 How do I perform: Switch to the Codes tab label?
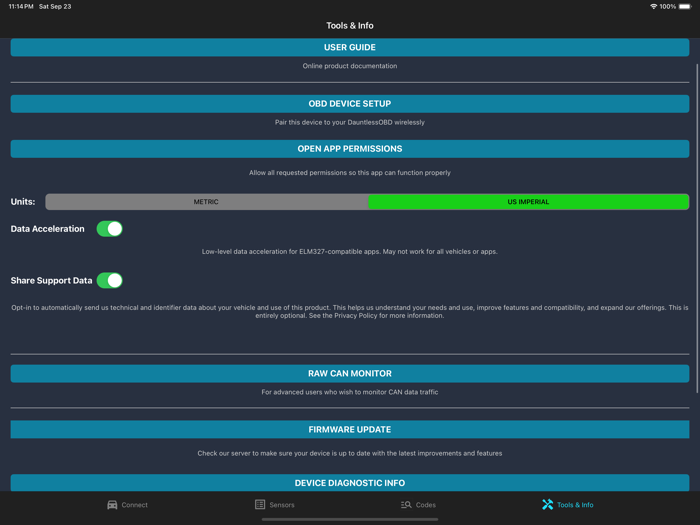coord(425,505)
